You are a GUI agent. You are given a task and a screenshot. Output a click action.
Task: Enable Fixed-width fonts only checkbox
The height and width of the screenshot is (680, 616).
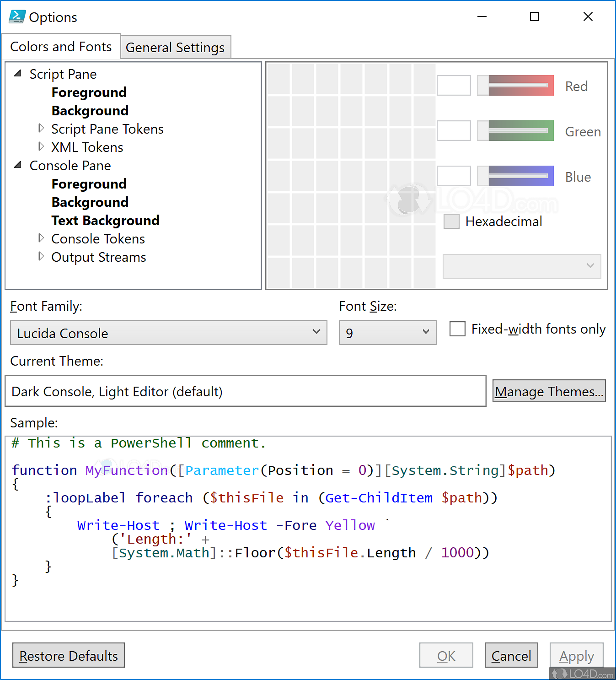click(x=457, y=329)
